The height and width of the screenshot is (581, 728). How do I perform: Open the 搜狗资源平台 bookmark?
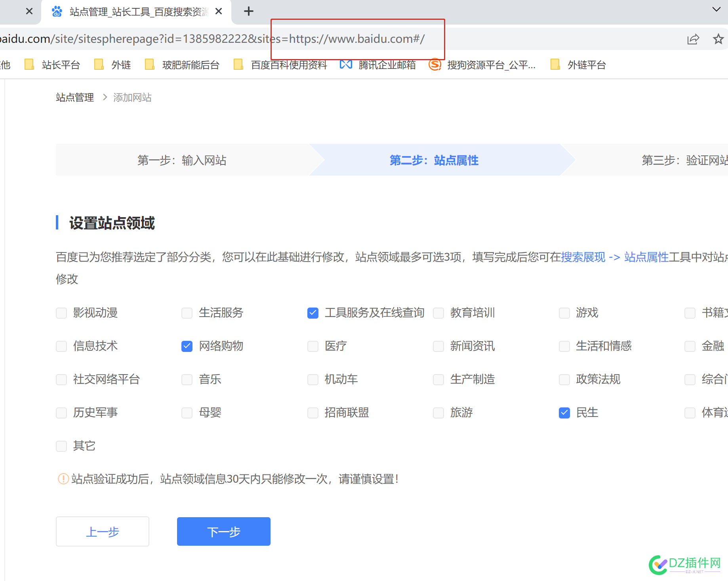pyautogui.click(x=482, y=65)
